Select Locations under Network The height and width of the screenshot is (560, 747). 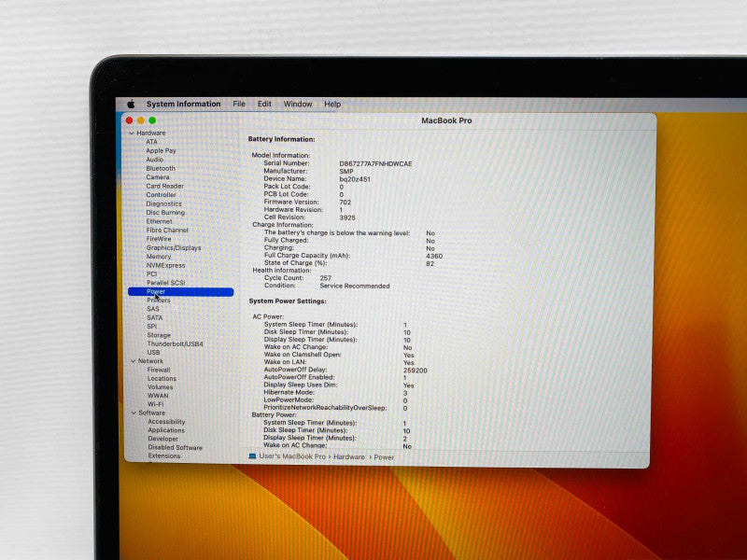pyautogui.click(x=162, y=378)
